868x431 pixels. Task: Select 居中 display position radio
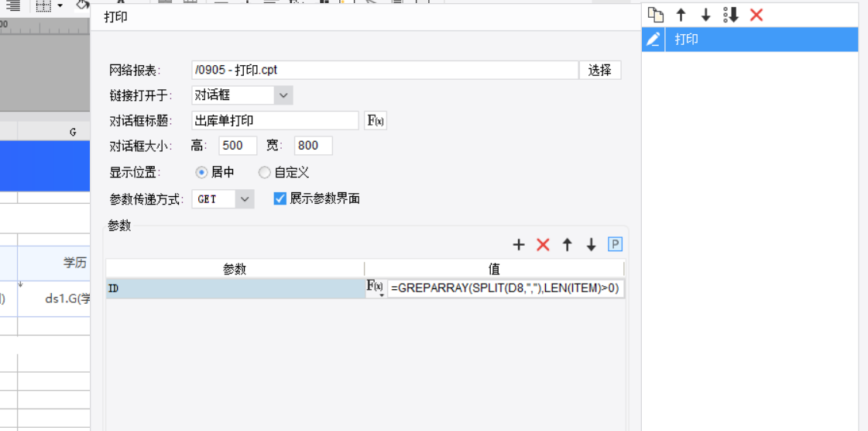(201, 172)
